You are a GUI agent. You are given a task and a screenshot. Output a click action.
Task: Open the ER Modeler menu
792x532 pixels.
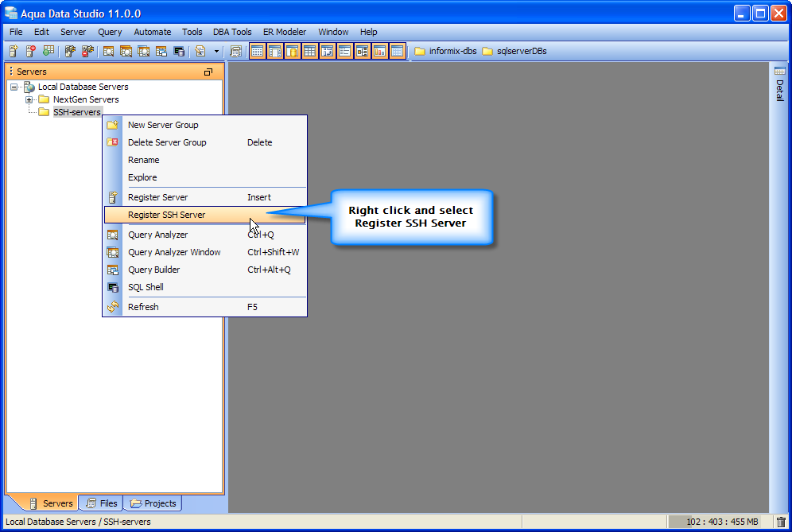(285, 32)
